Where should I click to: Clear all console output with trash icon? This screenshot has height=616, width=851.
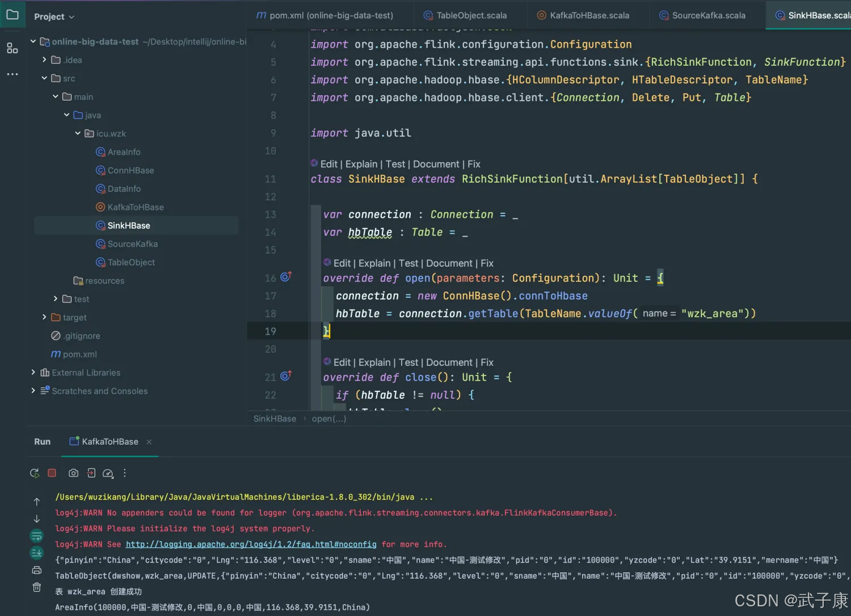(37, 587)
